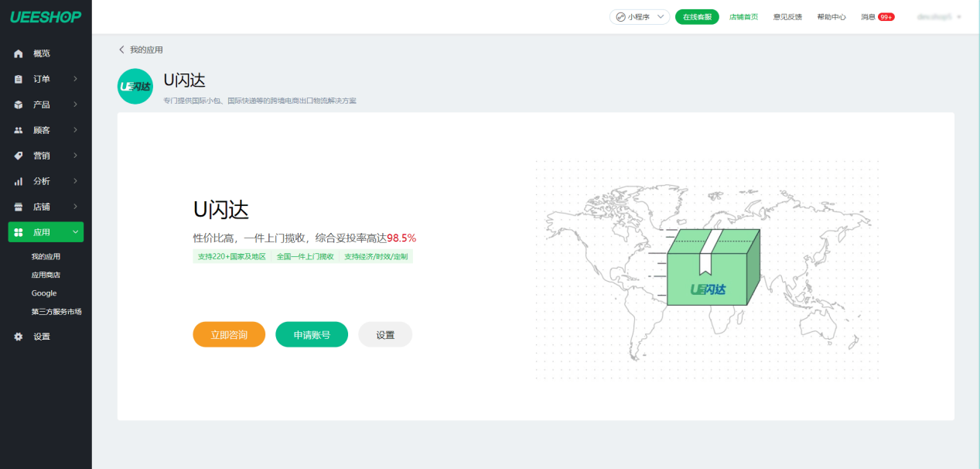Expand the 分析 menu chevron
Screen dimensions: 980x469
[x=75, y=181]
